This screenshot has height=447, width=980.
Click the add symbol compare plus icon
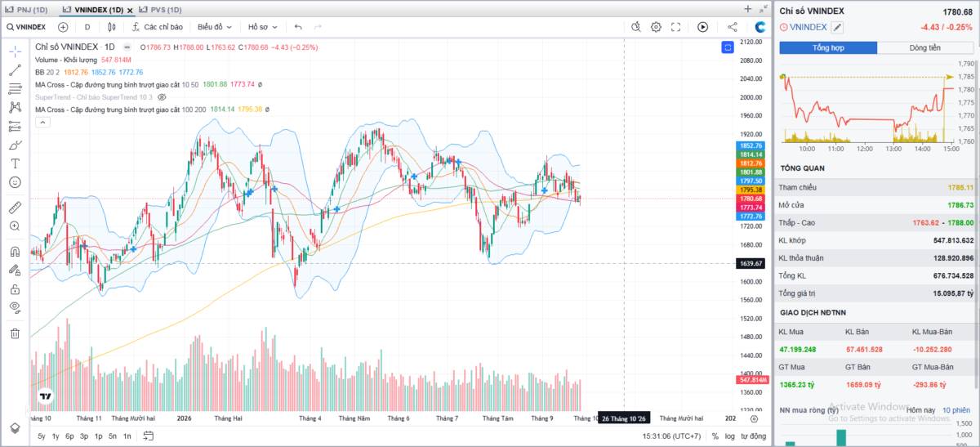click(x=63, y=27)
